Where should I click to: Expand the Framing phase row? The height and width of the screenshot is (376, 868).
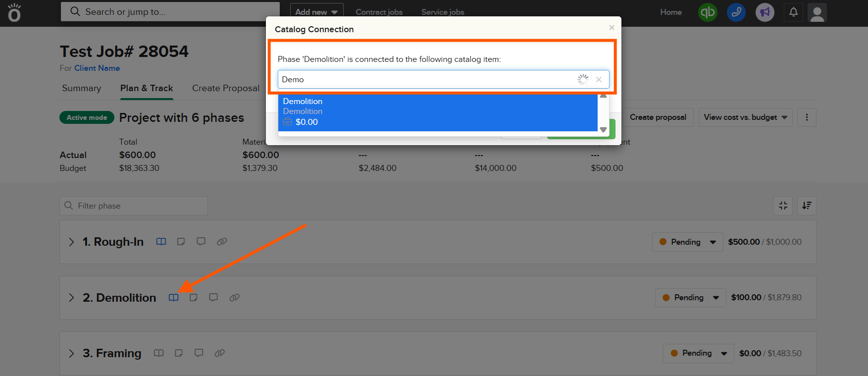coord(71,353)
